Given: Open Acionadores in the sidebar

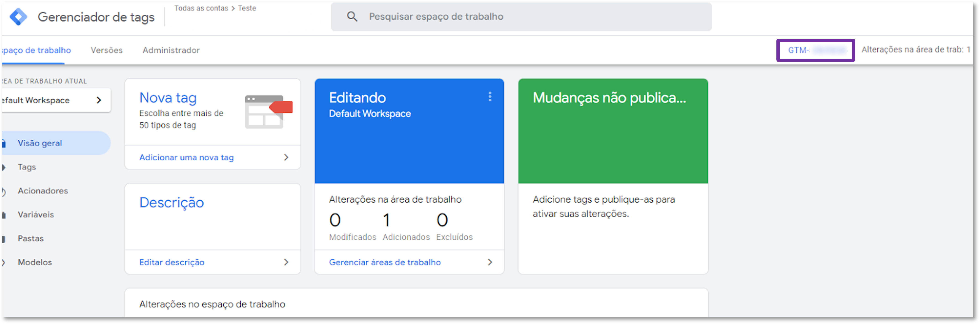Looking at the screenshot, I should pos(43,191).
